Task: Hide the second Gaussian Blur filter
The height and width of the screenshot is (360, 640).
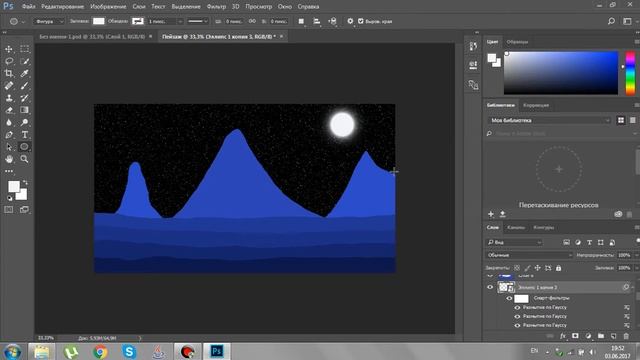Action: 518,316
